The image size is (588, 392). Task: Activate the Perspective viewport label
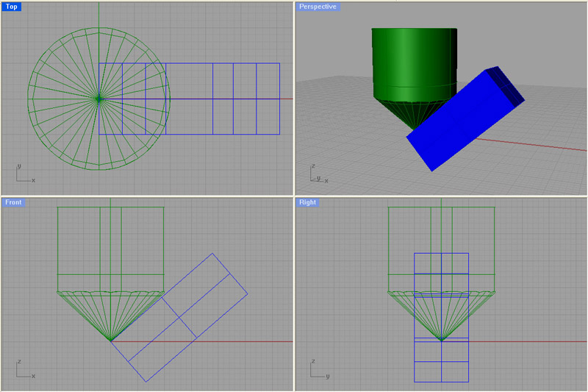point(318,7)
